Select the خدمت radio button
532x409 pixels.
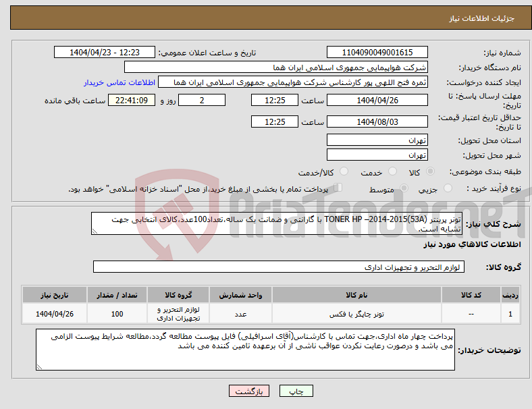(392, 171)
